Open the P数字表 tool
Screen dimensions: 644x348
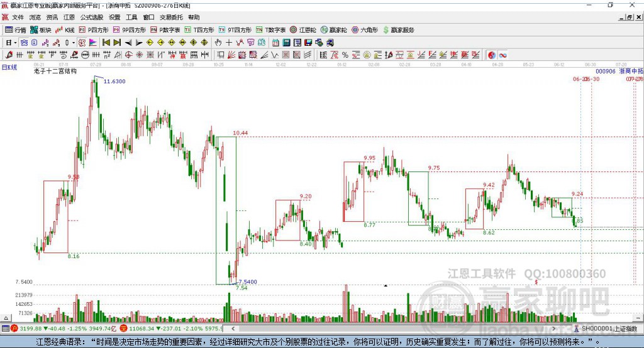pyautogui.click(x=165, y=30)
